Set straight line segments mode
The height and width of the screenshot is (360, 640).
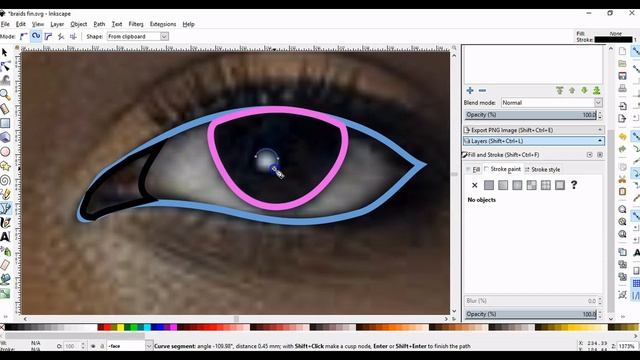pyautogui.click(x=61, y=36)
